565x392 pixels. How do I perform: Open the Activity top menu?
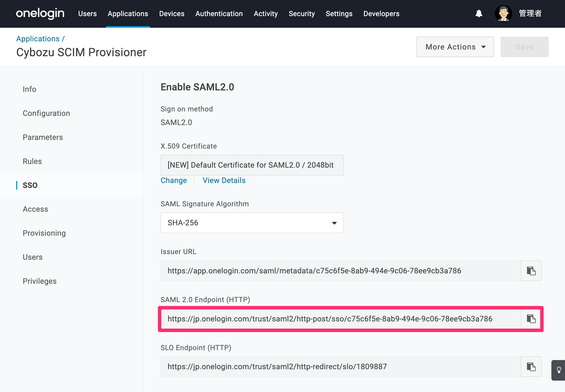266,14
